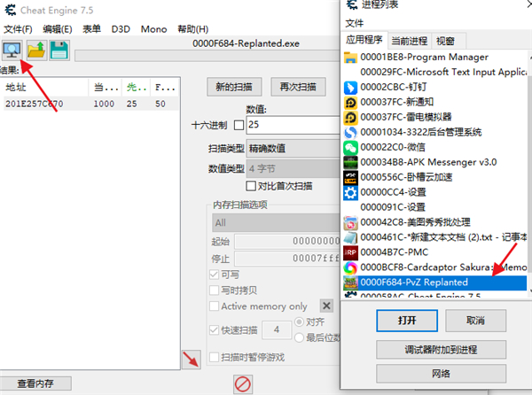
Task: Click the floppy disk save icon
Action: (x=59, y=50)
